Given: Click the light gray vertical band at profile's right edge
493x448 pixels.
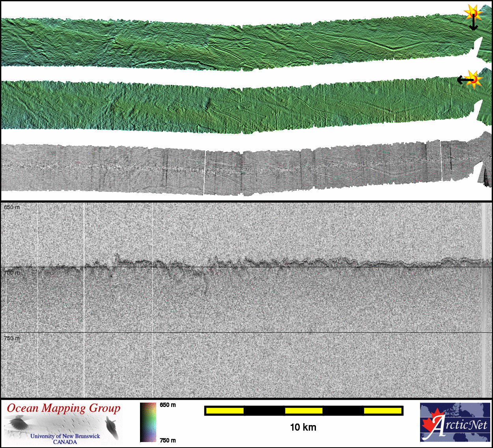Looking at the screenshot, I should pos(485,300).
